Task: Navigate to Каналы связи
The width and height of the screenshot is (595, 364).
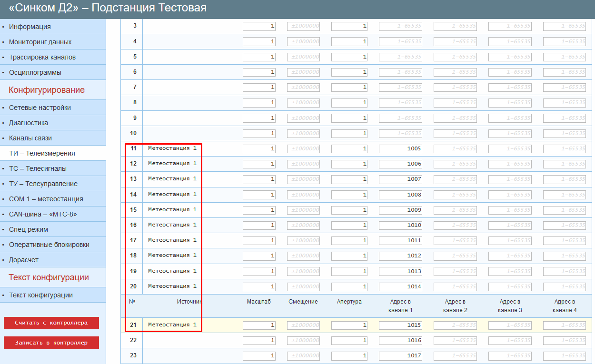Action: point(30,138)
